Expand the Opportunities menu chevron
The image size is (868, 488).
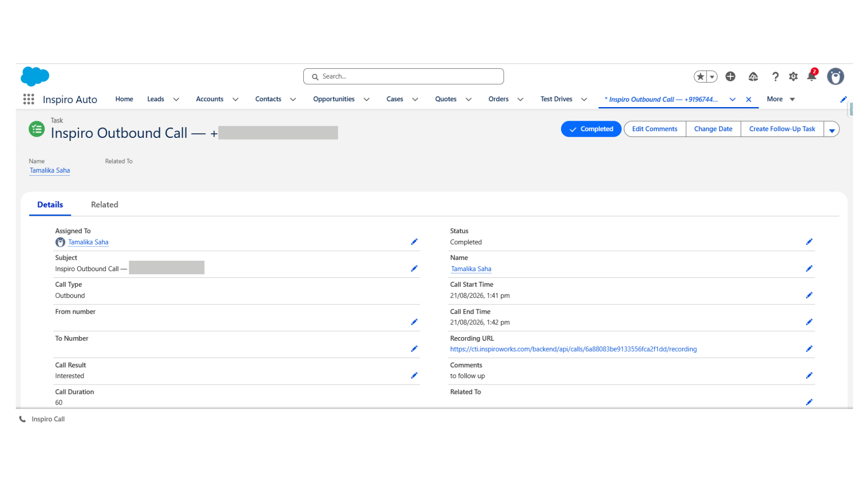[x=367, y=99]
